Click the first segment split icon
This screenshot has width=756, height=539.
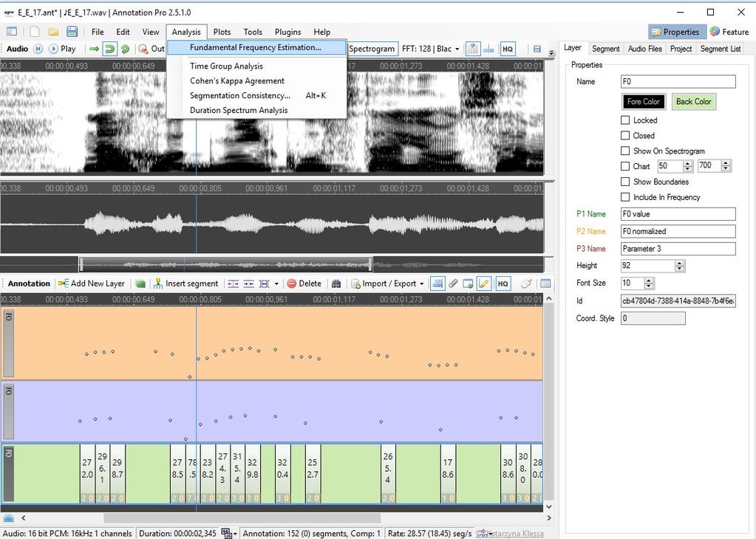click(x=234, y=284)
